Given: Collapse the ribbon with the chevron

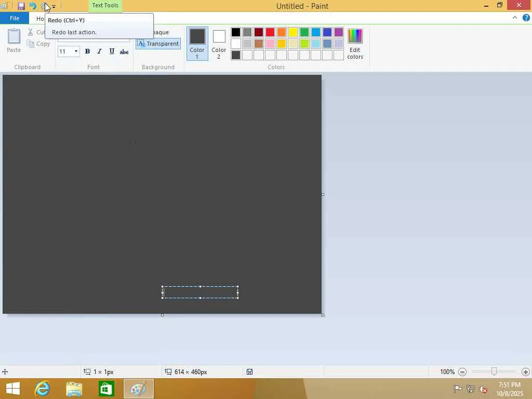Looking at the screenshot, I should [515, 18].
